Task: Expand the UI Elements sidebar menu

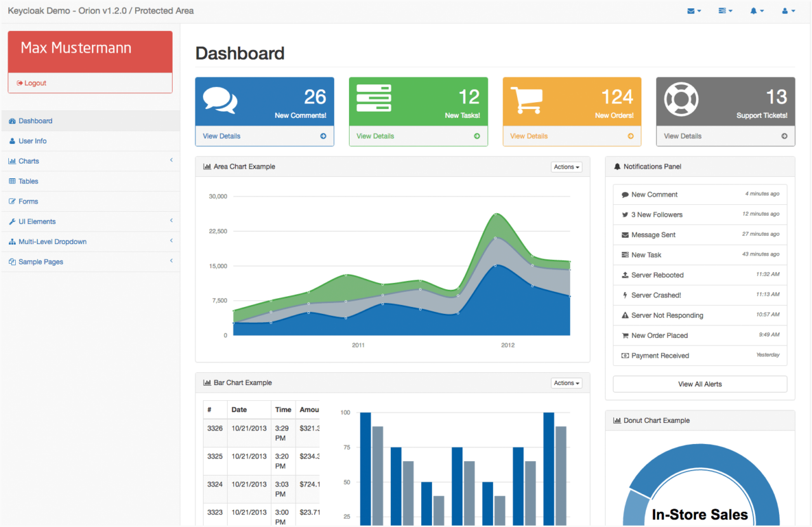Action: click(37, 221)
